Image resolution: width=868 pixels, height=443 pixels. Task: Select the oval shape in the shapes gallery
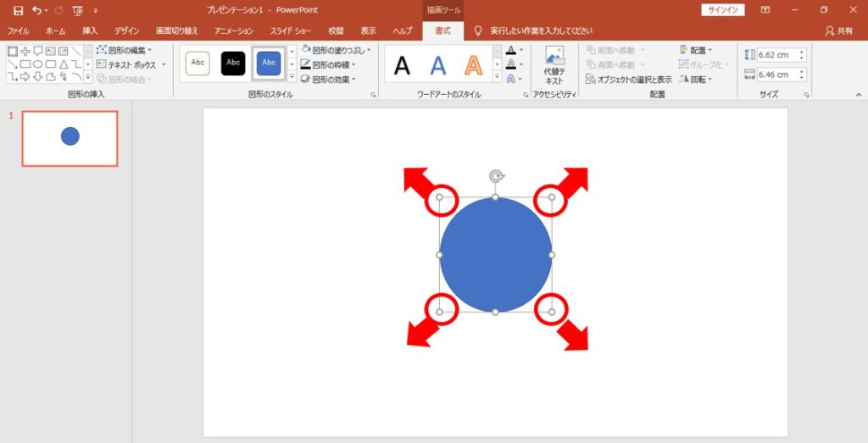coord(38,64)
